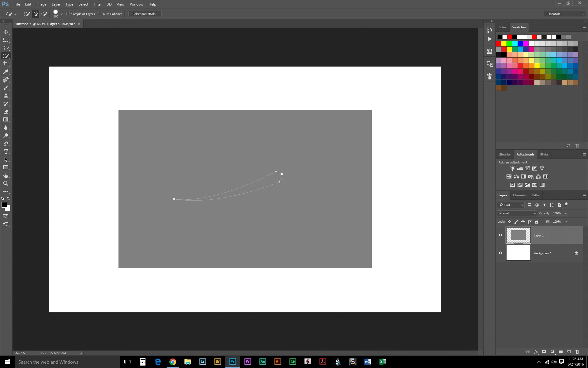The height and width of the screenshot is (368, 588).
Task: Click the Select and Mask button
Action: (x=145, y=14)
